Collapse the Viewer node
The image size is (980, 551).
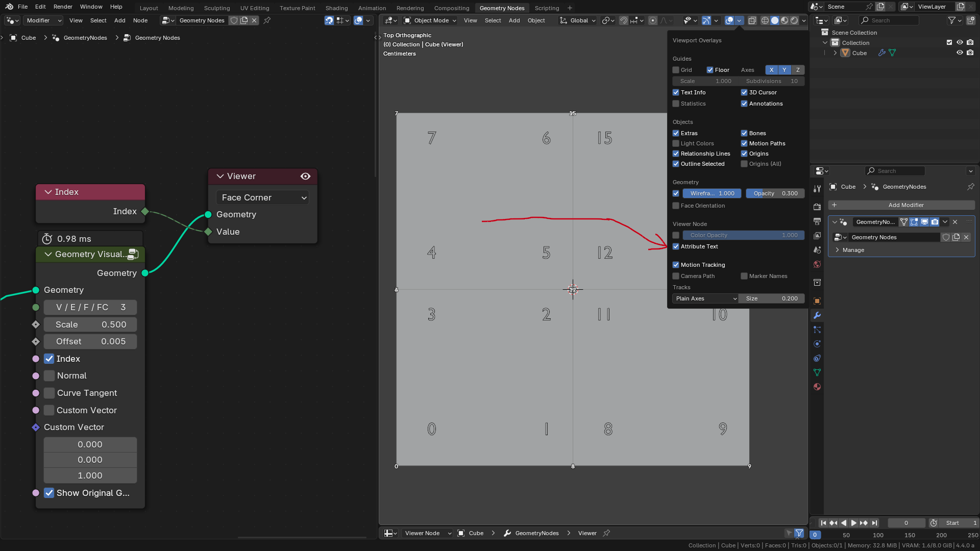[x=220, y=176]
